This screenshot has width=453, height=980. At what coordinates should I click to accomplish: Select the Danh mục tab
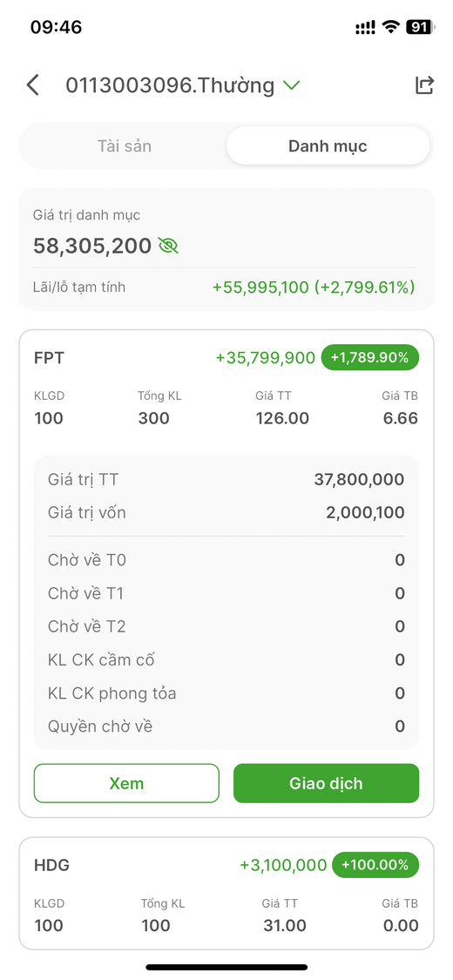328,146
